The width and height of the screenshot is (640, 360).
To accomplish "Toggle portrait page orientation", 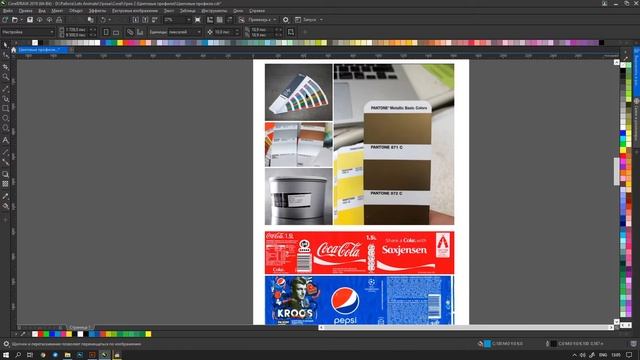I will click(106, 32).
